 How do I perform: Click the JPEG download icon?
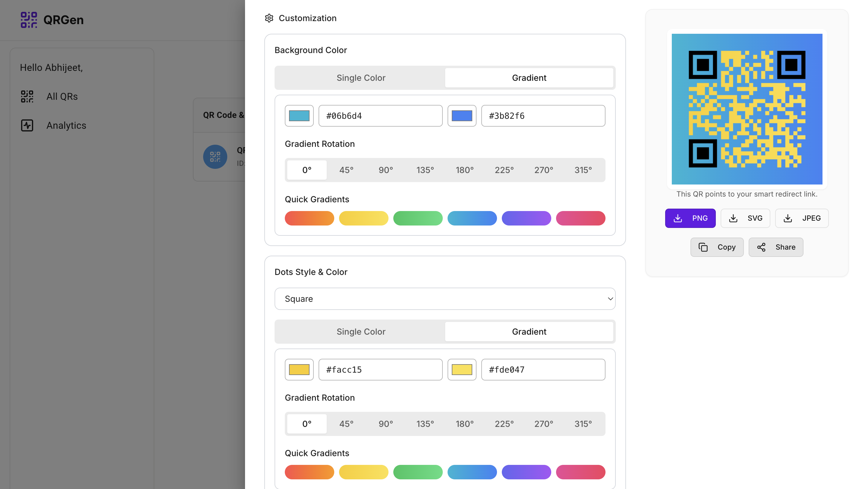[788, 218]
